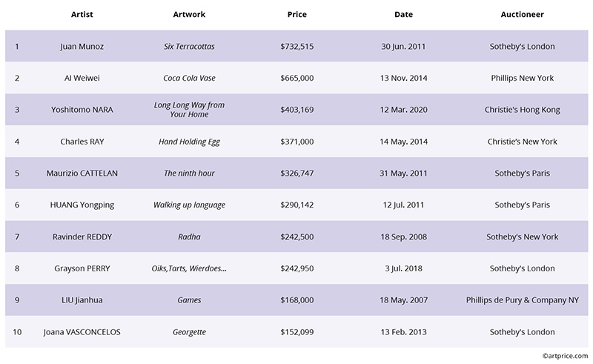The height and width of the screenshot is (364, 593).
Task: Select artist name Juan Munoz
Action: pos(82,46)
